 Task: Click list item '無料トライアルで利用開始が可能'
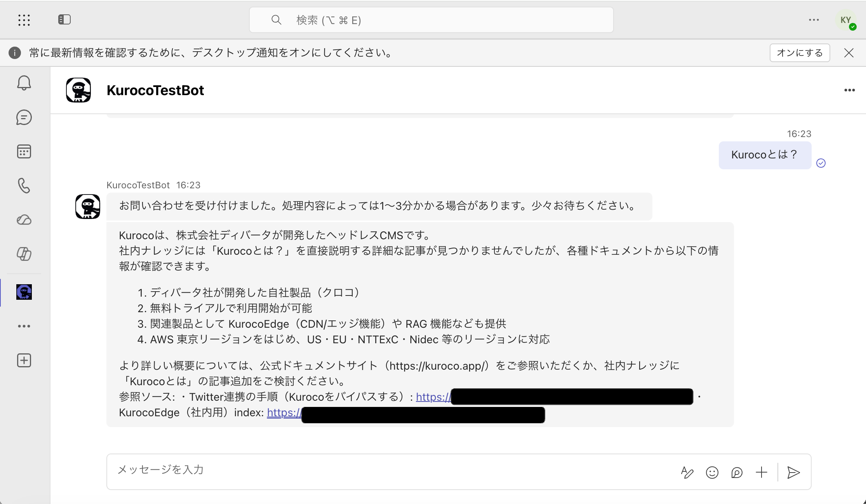231,308
